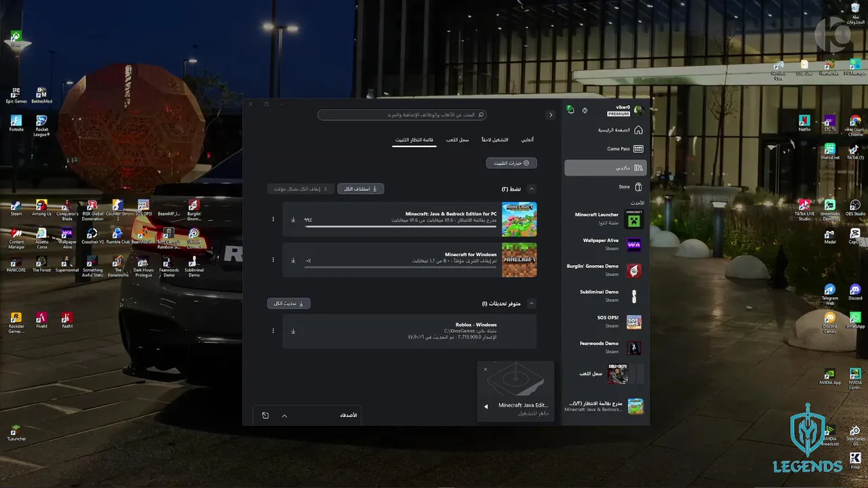Open the Discord desktop shortcut
The width and height of the screenshot is (868, 488).
click(855, 293)
